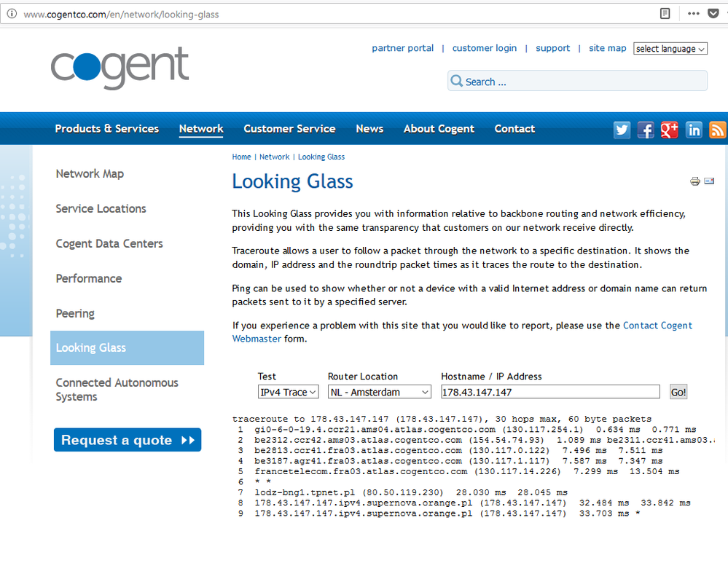Screen dimensions: 728x563
Task: Click the francetelecom.fra03 hop line
Action: 458,471
